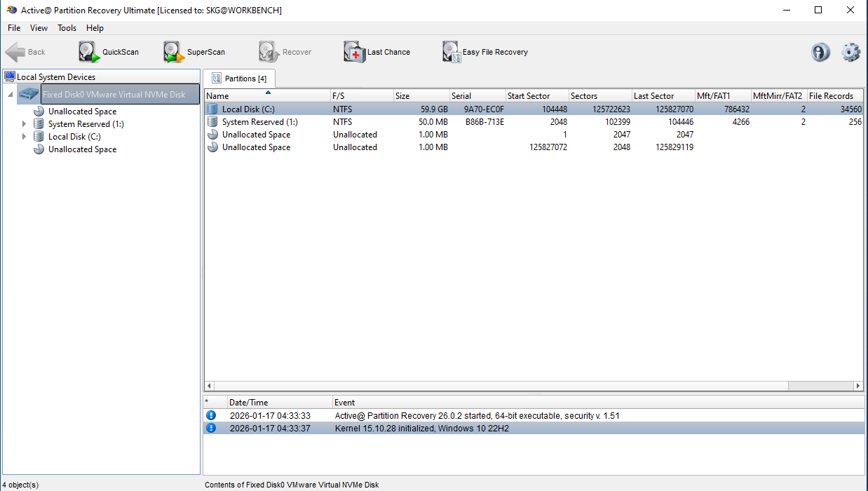
Task: Click the '9A70-EC0F' serial cell
Action: (x=484, y=109)
